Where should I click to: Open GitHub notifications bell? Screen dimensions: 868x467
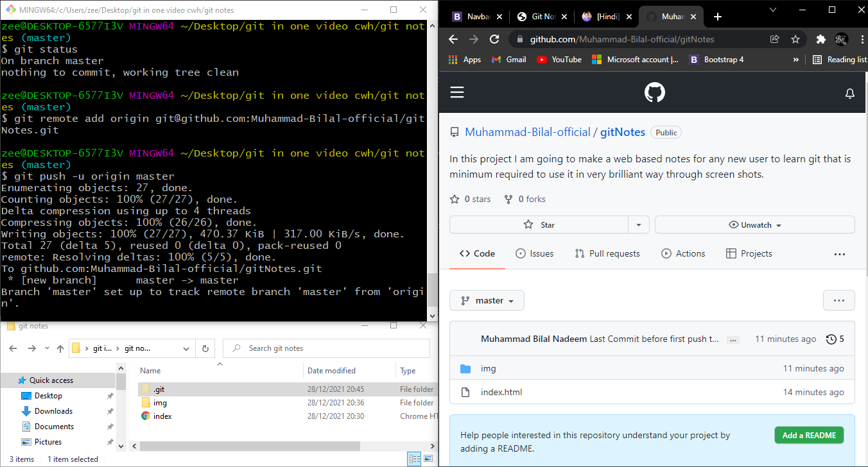850,94
